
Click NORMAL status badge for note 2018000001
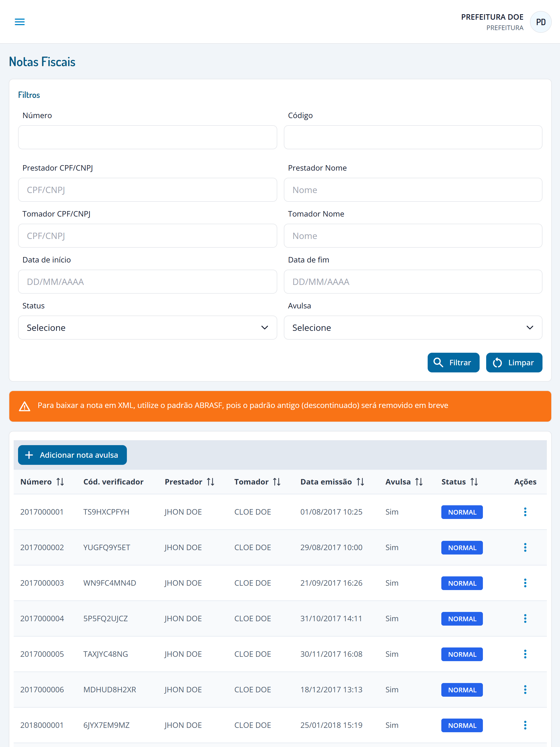tap(462, 725)
